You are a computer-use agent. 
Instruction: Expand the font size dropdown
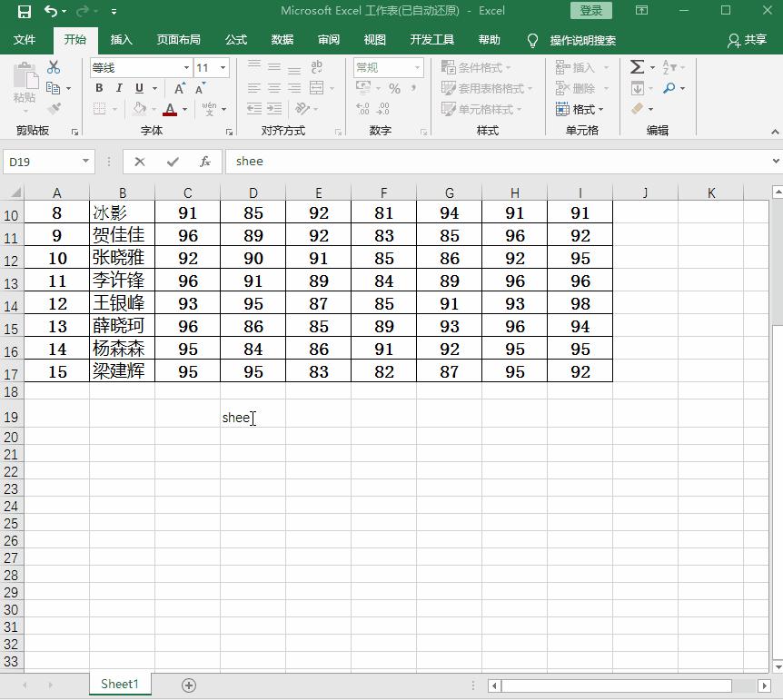point(223,68)
